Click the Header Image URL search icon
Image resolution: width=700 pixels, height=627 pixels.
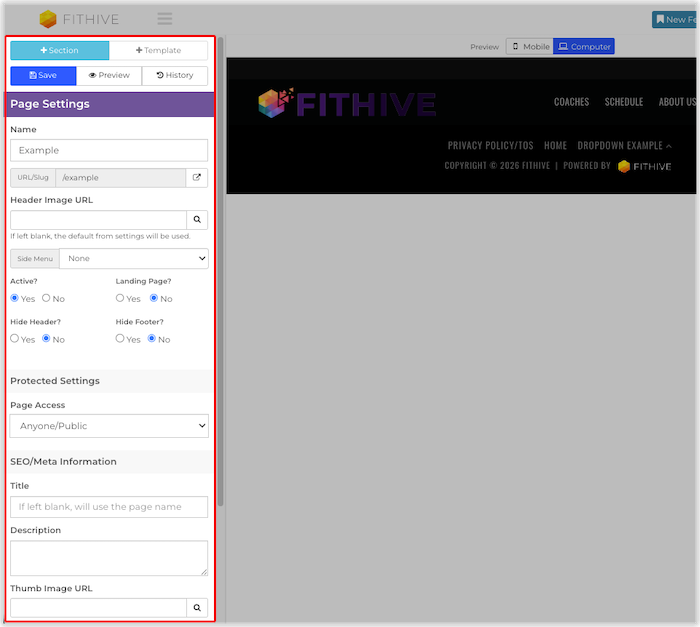coord(197,220)
